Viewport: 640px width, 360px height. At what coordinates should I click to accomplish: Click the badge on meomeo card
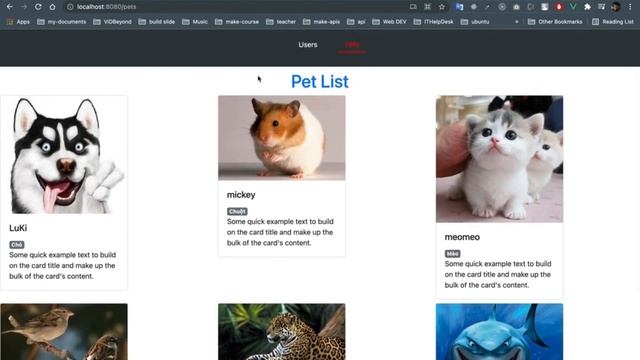pyautogui.click(x=452, y=254)
